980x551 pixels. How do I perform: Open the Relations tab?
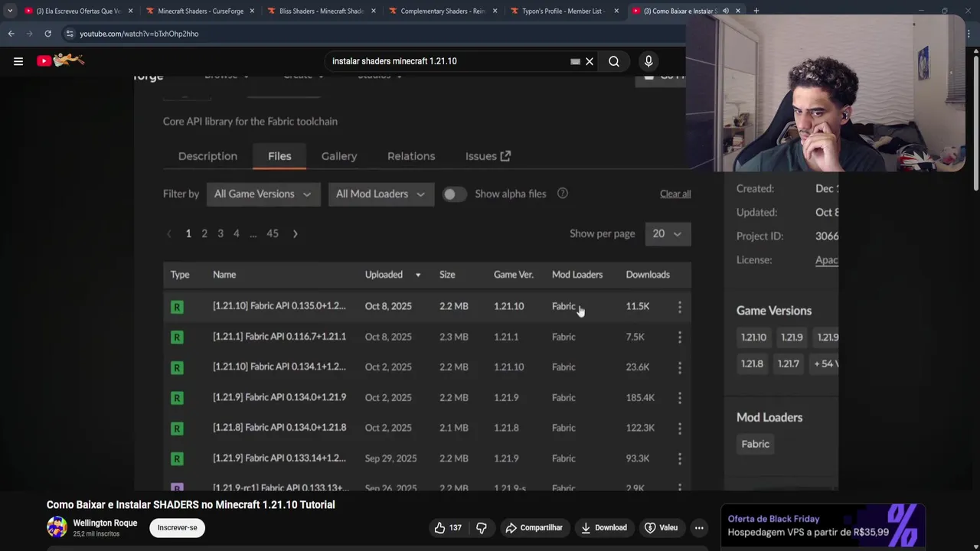pyautogui.click(x=411, y=156)
